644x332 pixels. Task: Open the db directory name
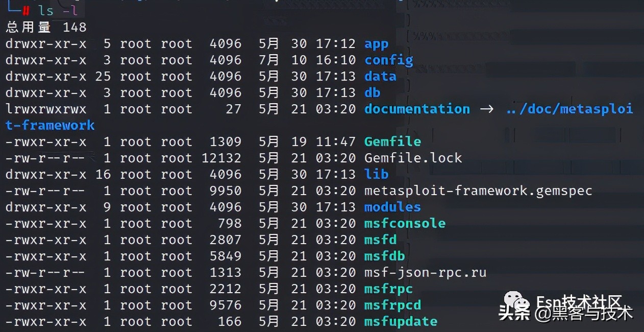372,92
